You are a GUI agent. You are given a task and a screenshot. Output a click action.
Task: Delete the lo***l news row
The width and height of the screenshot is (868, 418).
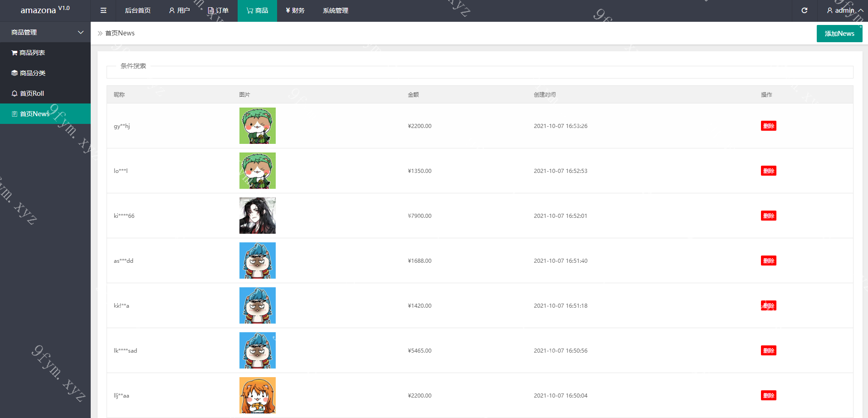(x=769, y=171)
